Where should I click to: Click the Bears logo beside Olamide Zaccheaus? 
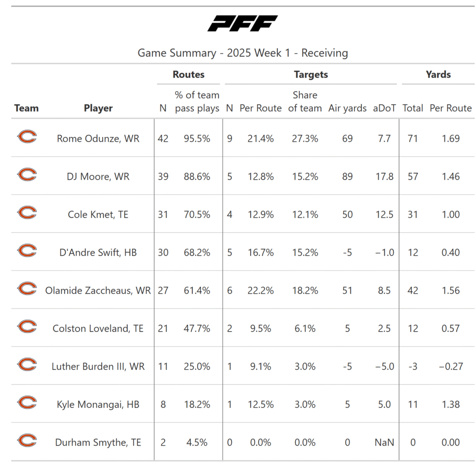[26, 289]
